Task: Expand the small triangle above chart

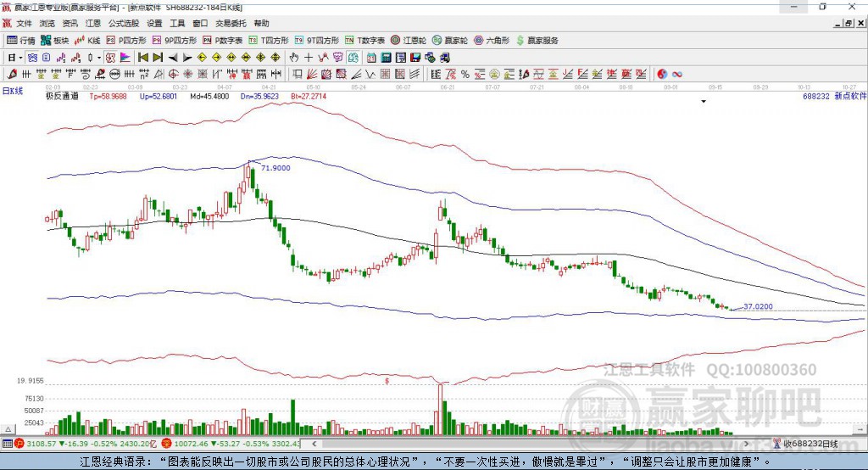Action: coord(704,102)
